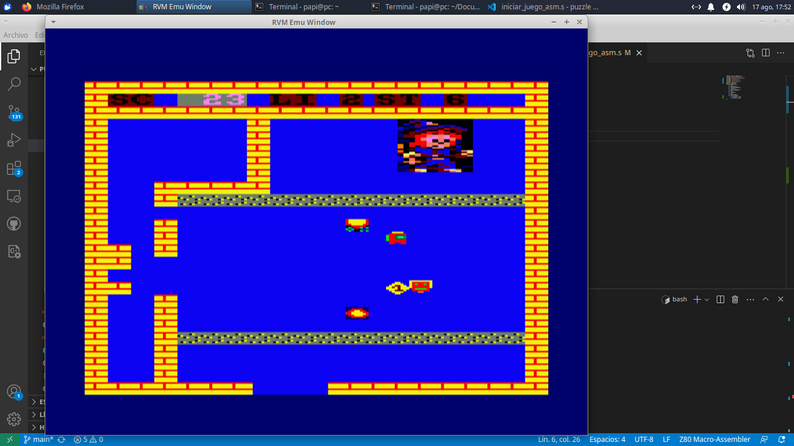Image resolution: width=794 pixels, height=446 pixels.
Task: Open the Search view in VS Code
Action: click(14, 84)
